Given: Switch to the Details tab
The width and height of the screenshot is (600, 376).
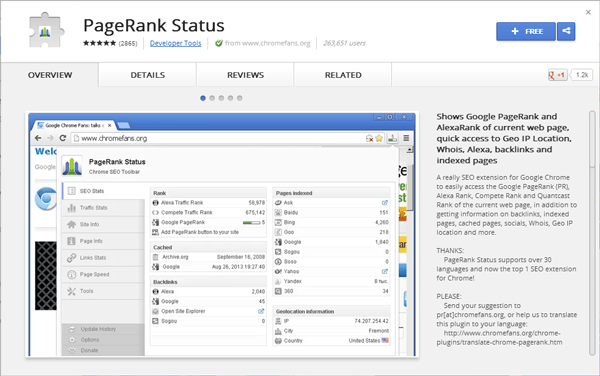Looking at the screenshot, I should 148,75.
